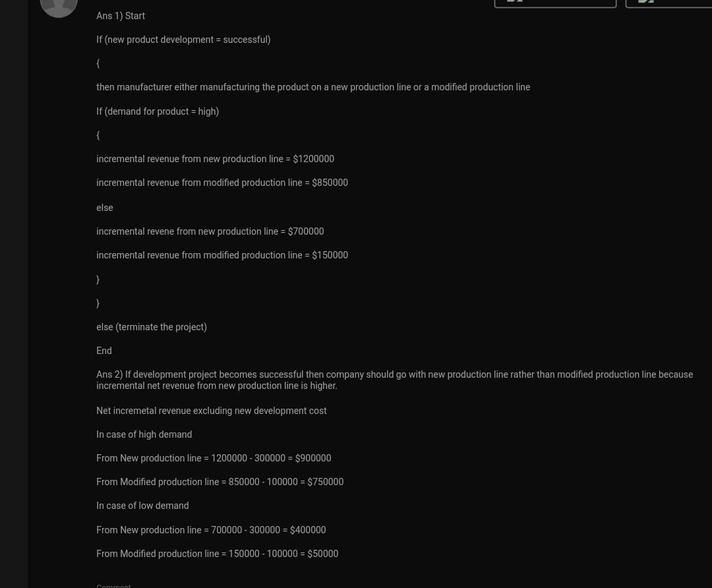The height and width of the screenshot is (588, 712).
Task: Click the 'If (demand for product = high)' line
Action: 158,111
